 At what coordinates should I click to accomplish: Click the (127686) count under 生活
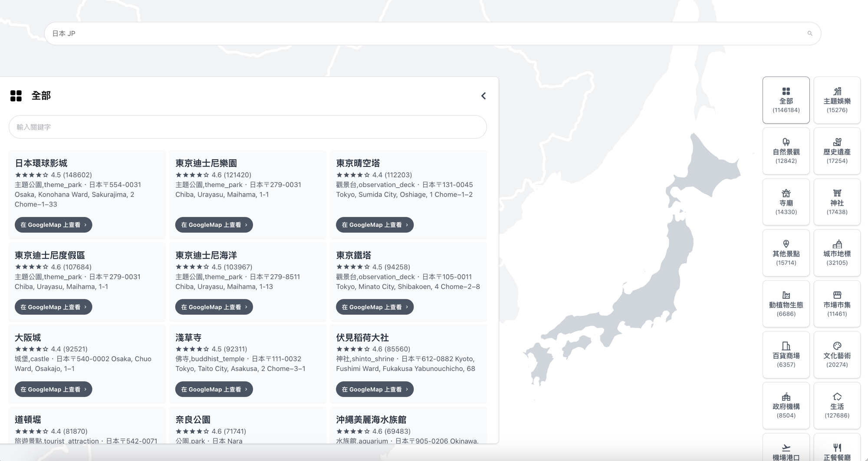(837, 415)
